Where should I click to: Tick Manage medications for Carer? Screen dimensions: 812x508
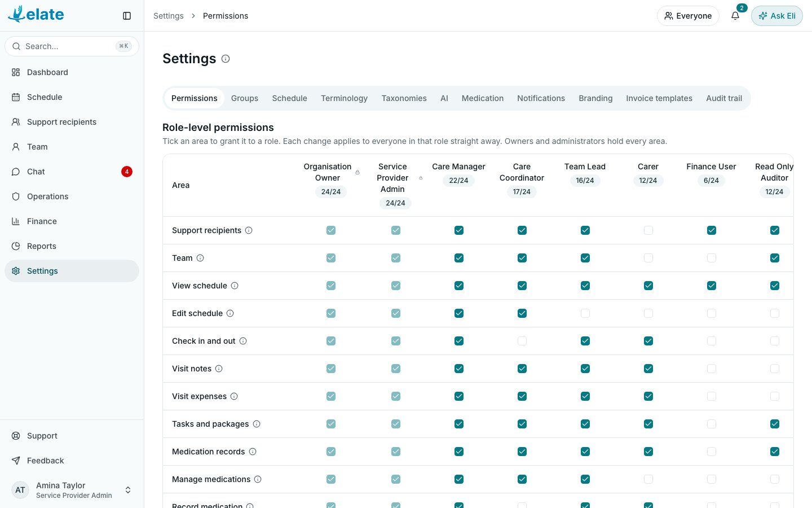(648, 479)
